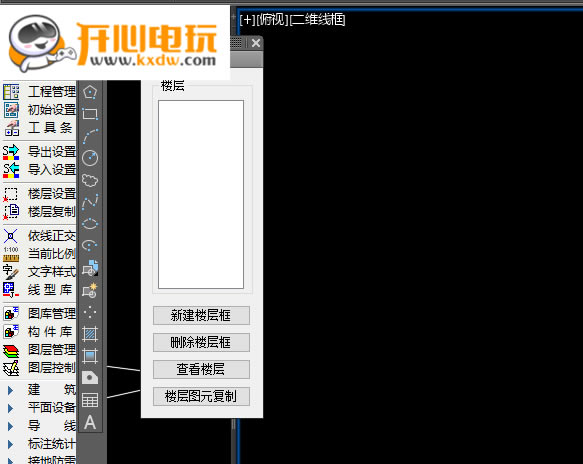Click the 删除楼层框 button
The height and width of the screenshot is (464, 583).
(x=201, y=342)
